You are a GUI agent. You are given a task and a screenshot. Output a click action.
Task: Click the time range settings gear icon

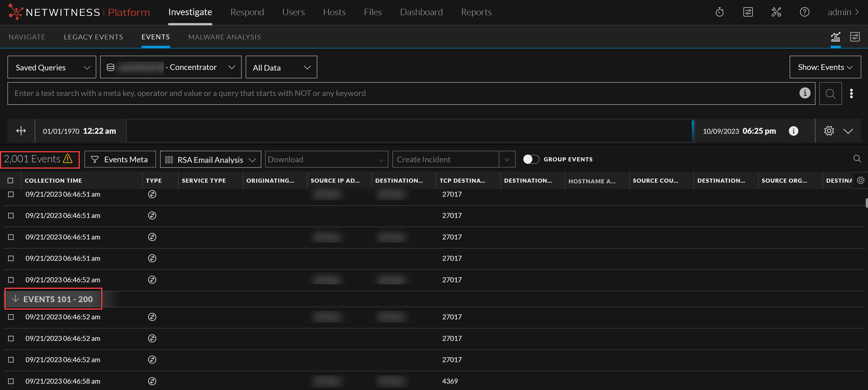tap(829, 131)
